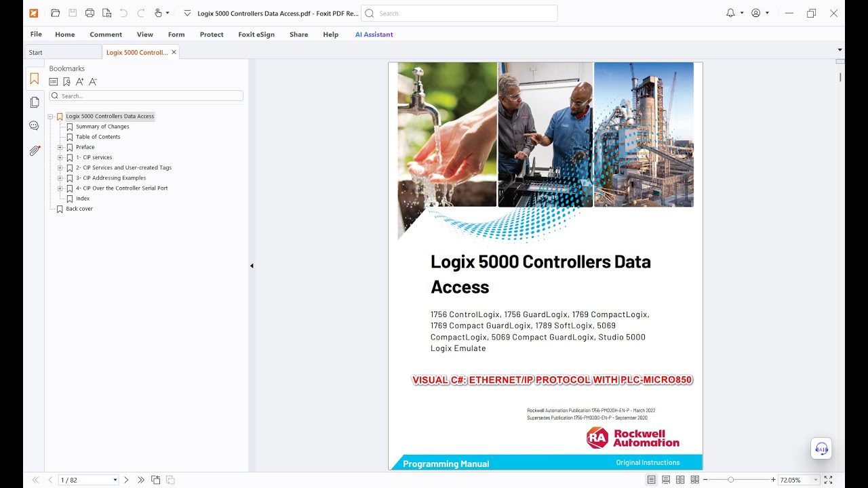
Task: Click the bookmark options list icon
Action: (54, 82)
